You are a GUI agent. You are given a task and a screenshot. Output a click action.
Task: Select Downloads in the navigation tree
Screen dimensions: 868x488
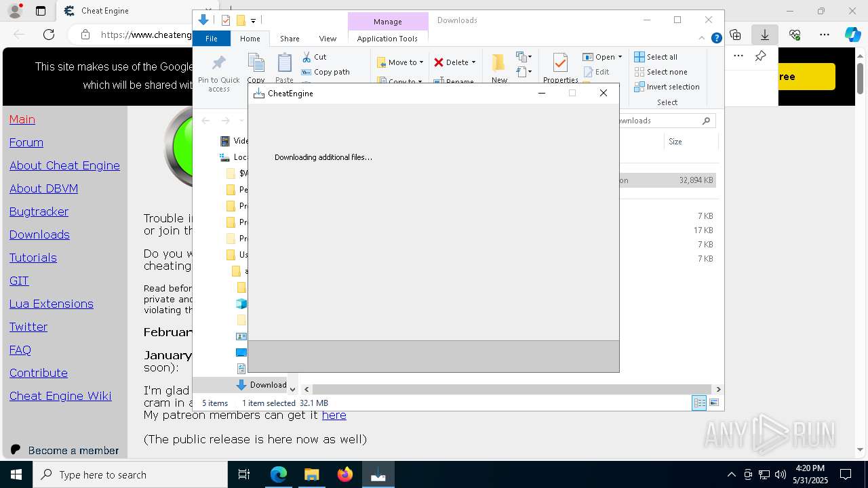267,385
